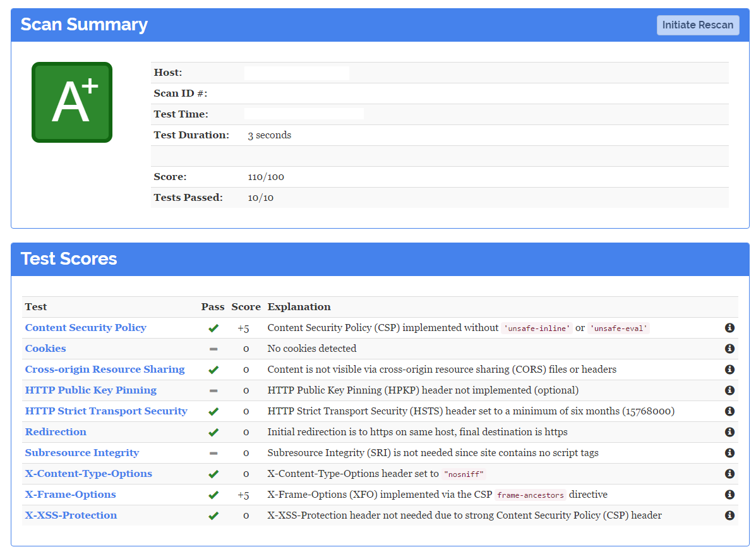The image size is (756, 554).
Task: Click the '3 seconds' test duration value
Action: click(x=270, y=135)
